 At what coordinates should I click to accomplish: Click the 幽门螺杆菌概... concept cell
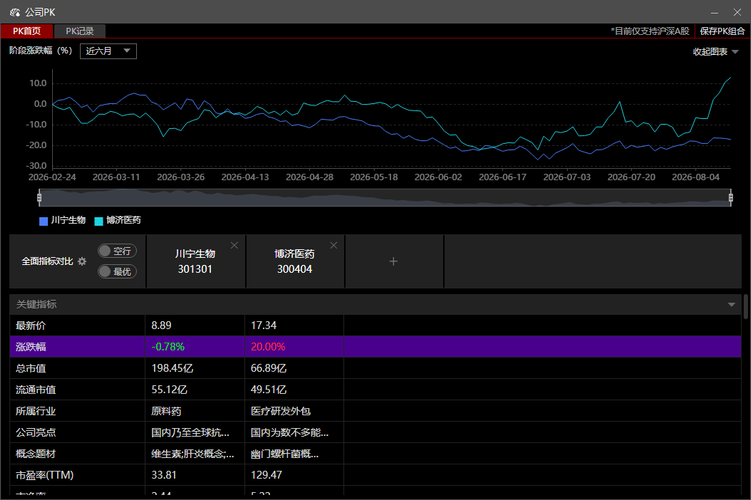pos(284,454)
